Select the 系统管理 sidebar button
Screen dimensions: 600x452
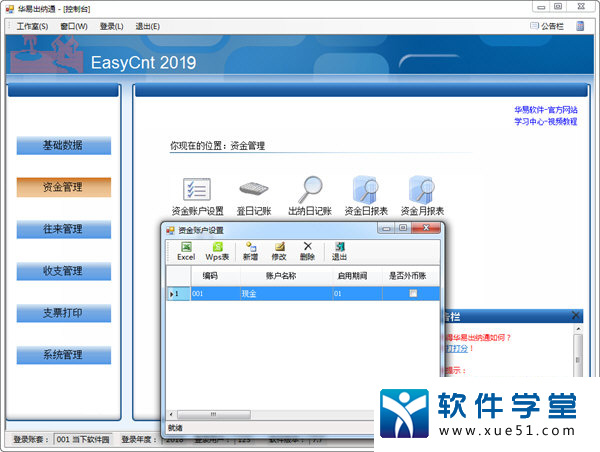(x=64, y=355)
